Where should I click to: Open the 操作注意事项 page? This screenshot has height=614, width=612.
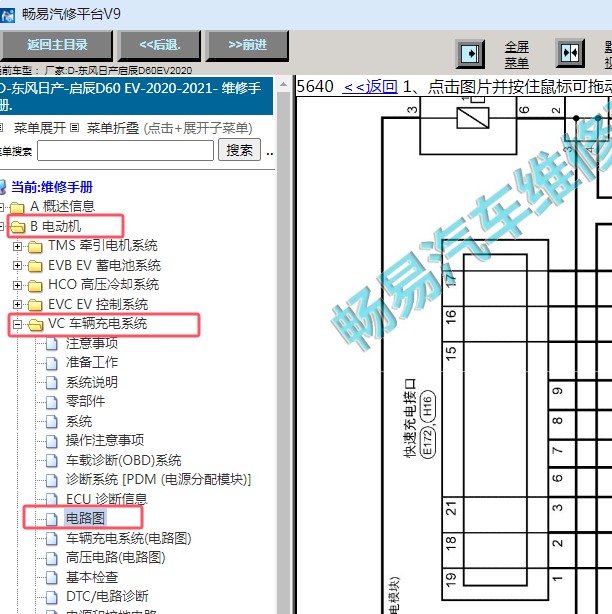click(x=105, y=441)
